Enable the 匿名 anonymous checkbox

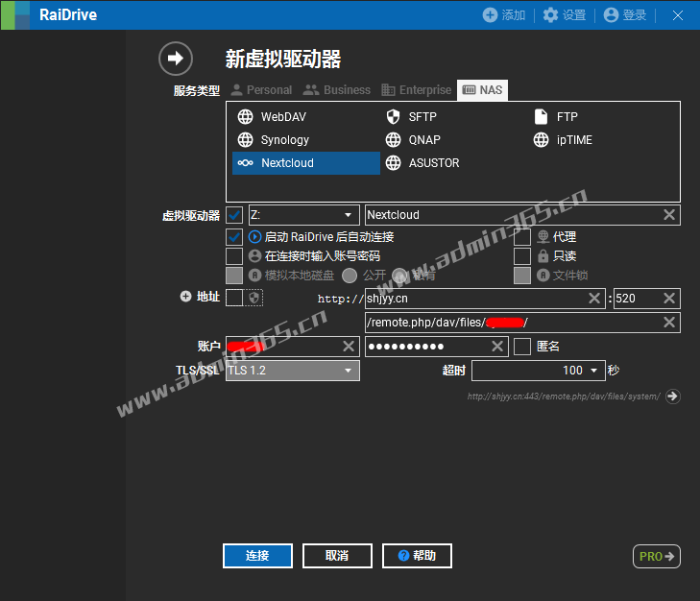tap(522, 347)
